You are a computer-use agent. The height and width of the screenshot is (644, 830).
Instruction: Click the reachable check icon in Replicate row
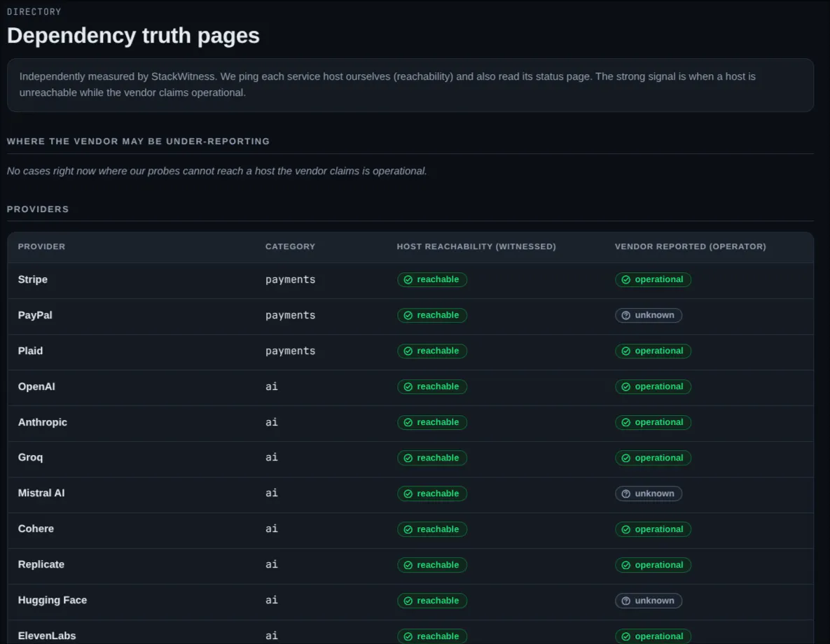[408, 565]
